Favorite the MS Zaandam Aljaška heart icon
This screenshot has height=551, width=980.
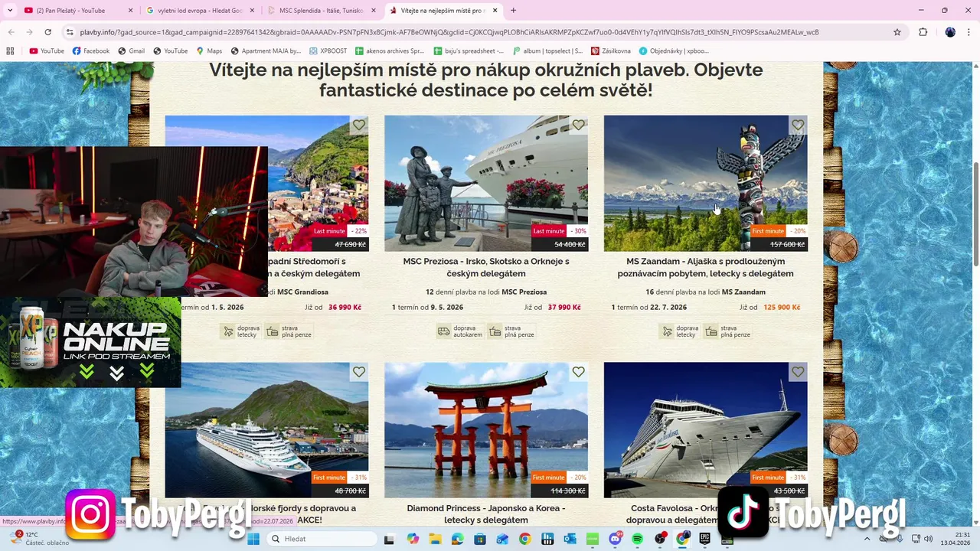pyautogui.click(x=798, y=125)
